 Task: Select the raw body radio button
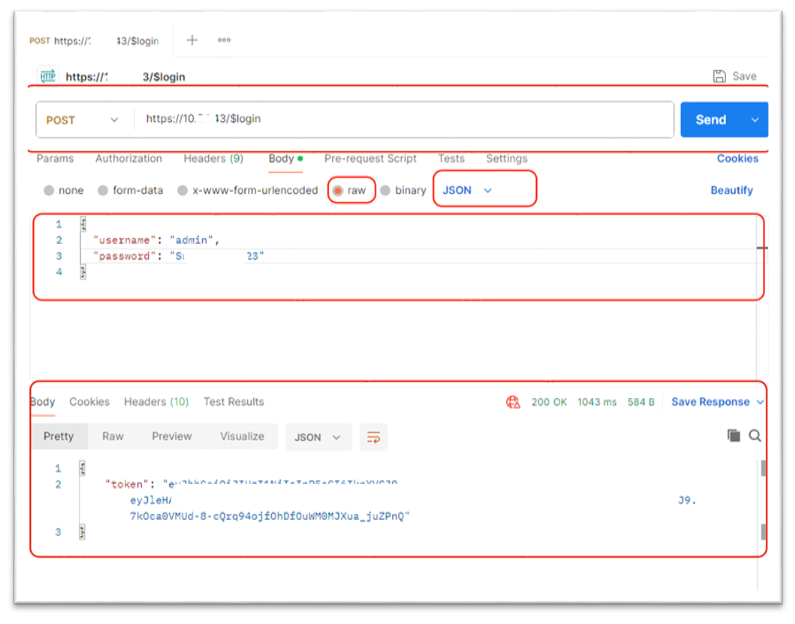[x=338, y=190]
